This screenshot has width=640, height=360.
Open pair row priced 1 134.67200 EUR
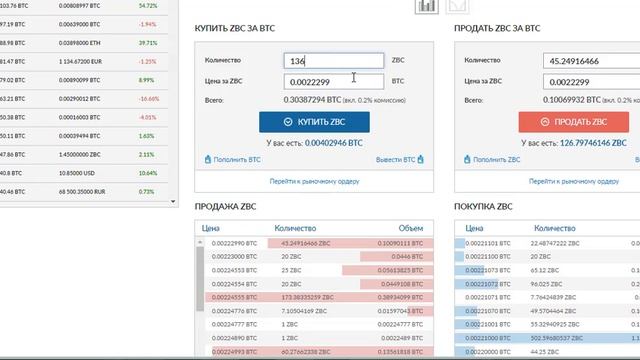[x=84, y=62]
